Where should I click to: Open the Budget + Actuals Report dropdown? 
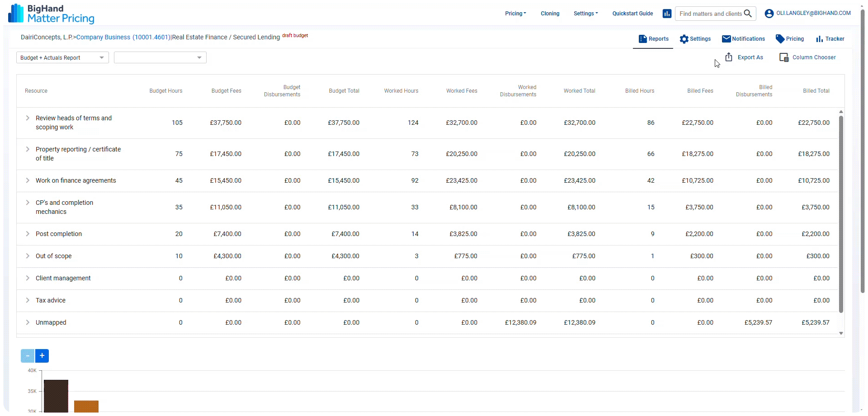(x=62, y=57)
